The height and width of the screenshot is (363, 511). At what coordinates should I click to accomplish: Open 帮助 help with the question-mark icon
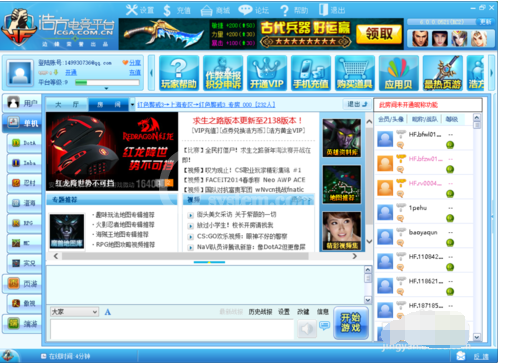294,10
